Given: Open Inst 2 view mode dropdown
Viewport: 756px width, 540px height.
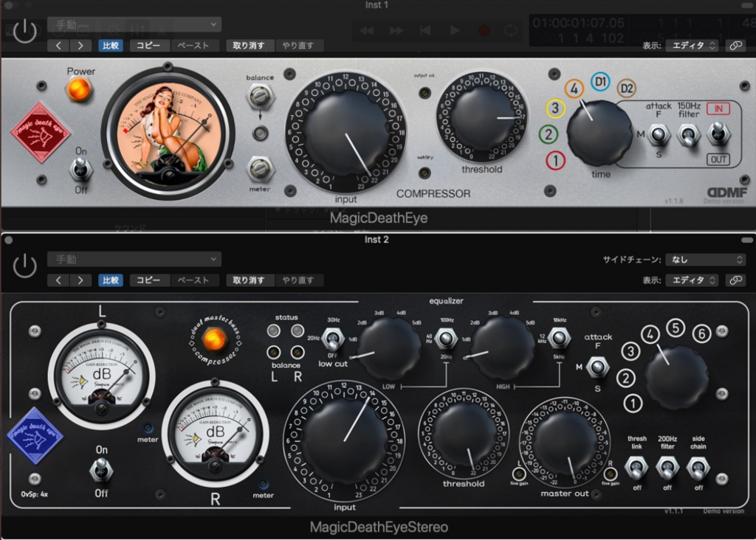Looking at the screenshot, I should pos(692,280).
